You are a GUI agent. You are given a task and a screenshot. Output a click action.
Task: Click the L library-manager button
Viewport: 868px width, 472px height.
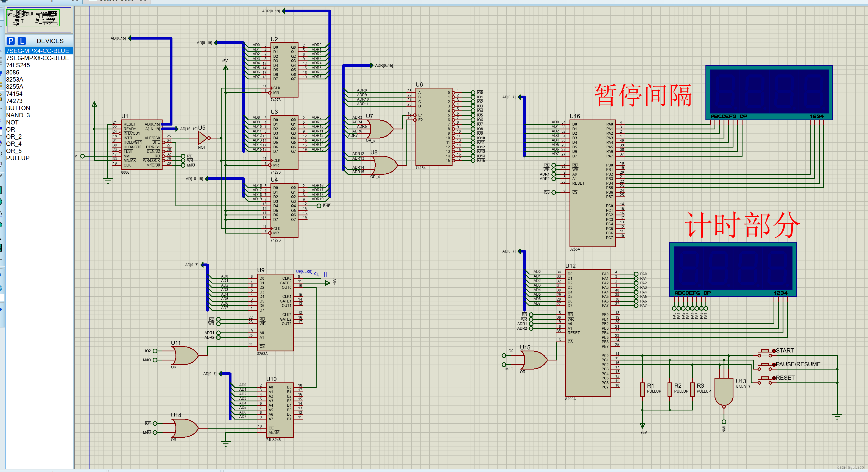pos(22,41)
